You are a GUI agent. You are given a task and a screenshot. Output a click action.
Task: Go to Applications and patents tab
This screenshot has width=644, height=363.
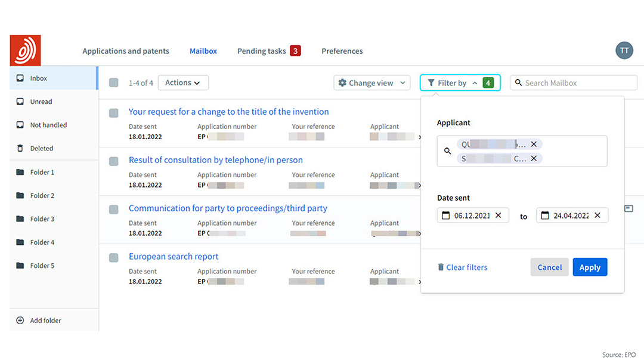point(126,51)
